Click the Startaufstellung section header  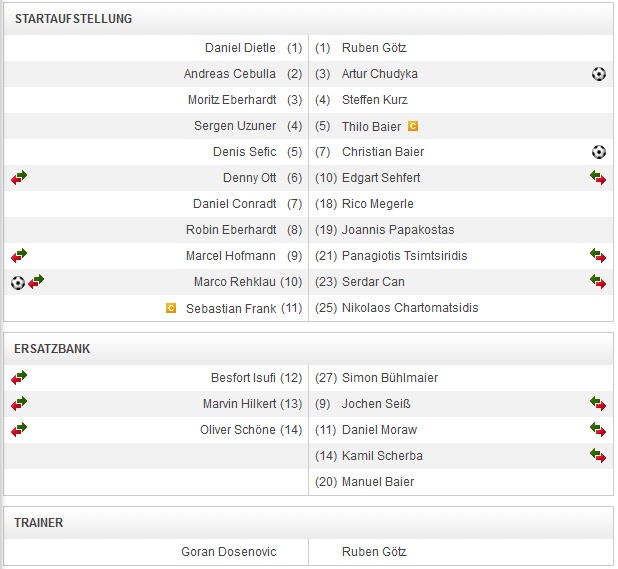click(x=73, y=19)
